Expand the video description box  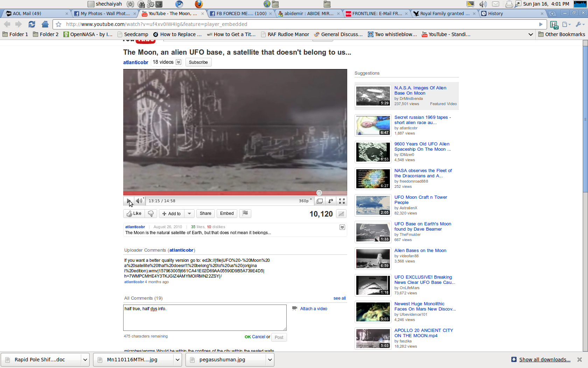pyautogui.click(x=342, y=227)
